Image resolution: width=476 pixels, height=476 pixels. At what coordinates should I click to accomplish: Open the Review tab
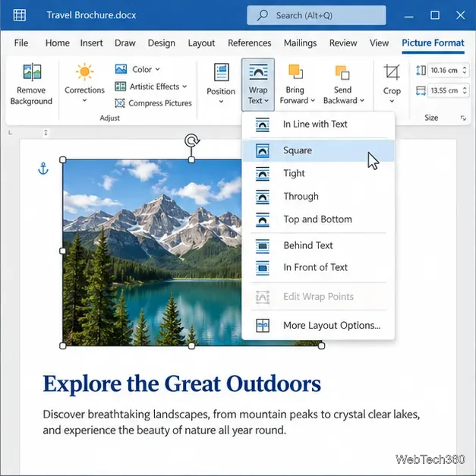coord(343,43)
